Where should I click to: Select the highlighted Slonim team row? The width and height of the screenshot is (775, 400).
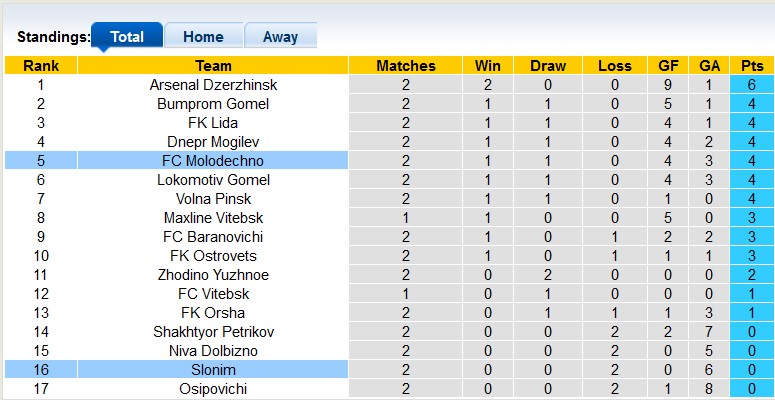[x=213, y=370]
